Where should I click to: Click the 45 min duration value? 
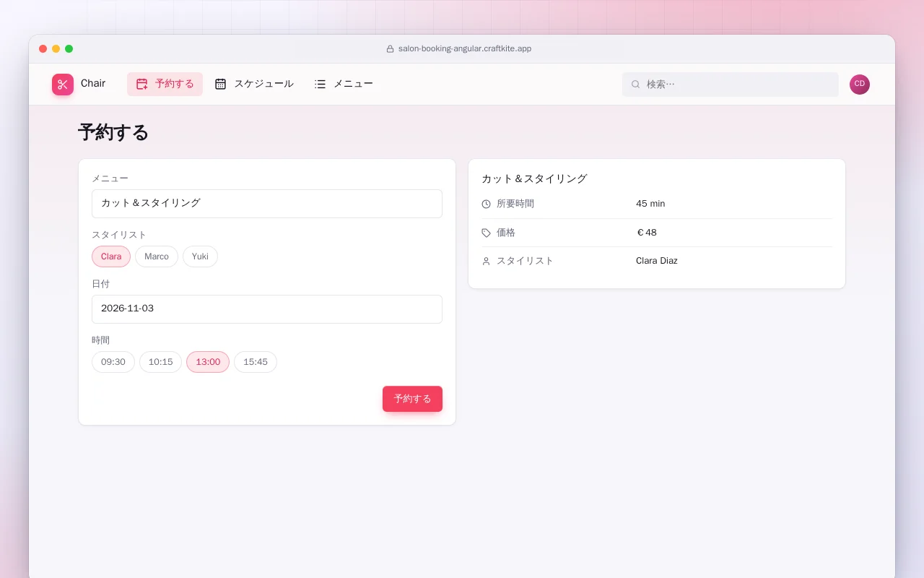point(650,204)
